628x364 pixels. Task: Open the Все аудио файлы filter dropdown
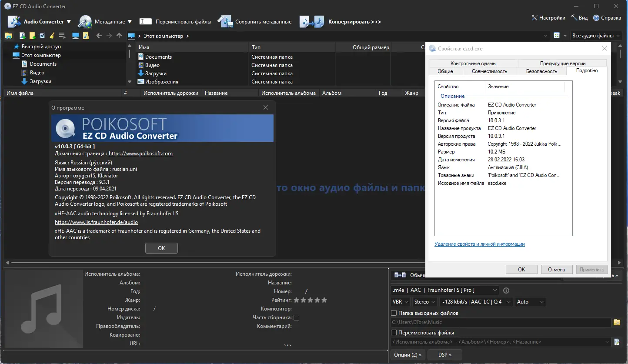pyautogui.click(x=596, y=36)
